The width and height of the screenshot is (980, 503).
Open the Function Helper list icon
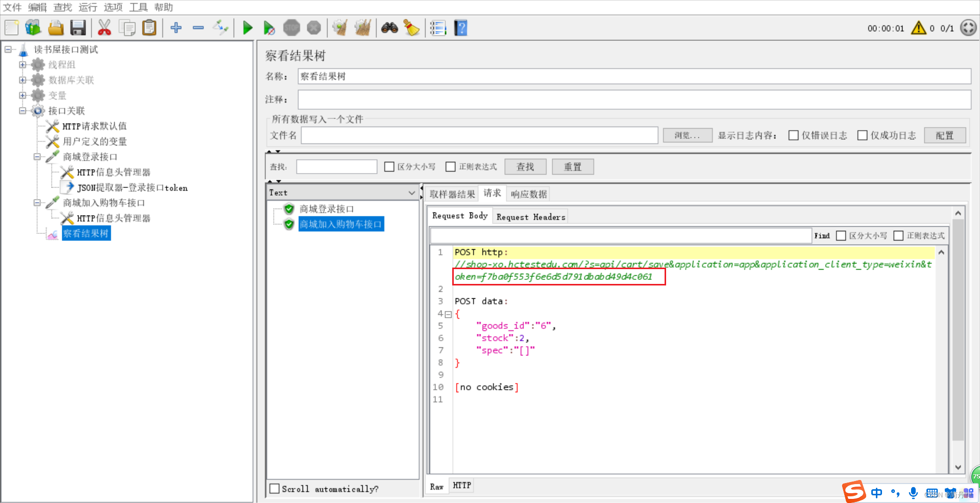point(438,28)
